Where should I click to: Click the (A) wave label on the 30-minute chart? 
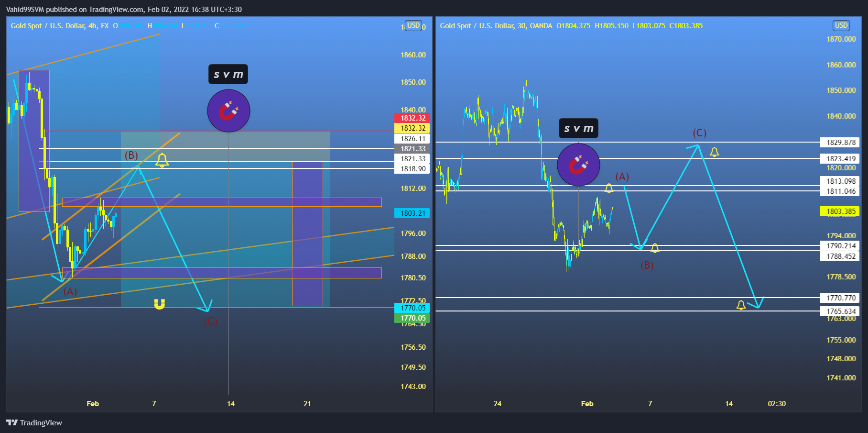tap(622, 177)
